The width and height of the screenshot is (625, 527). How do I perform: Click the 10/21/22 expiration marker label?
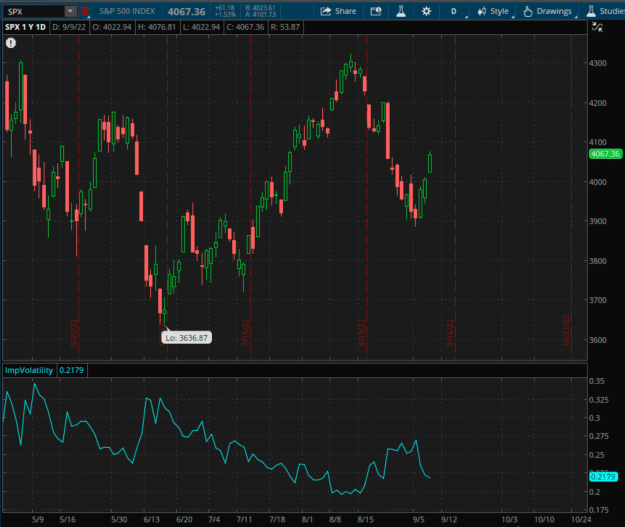(x=566, y=330)
